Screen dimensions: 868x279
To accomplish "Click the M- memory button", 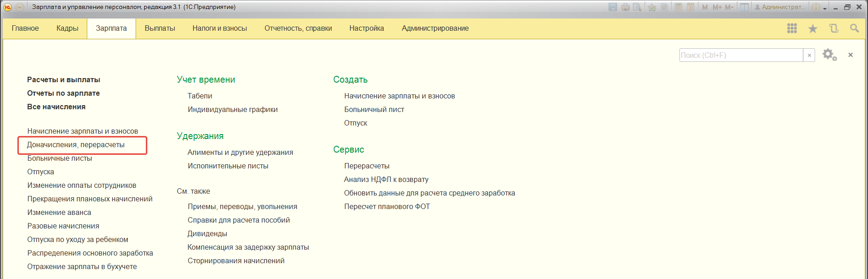I will 729,7.
